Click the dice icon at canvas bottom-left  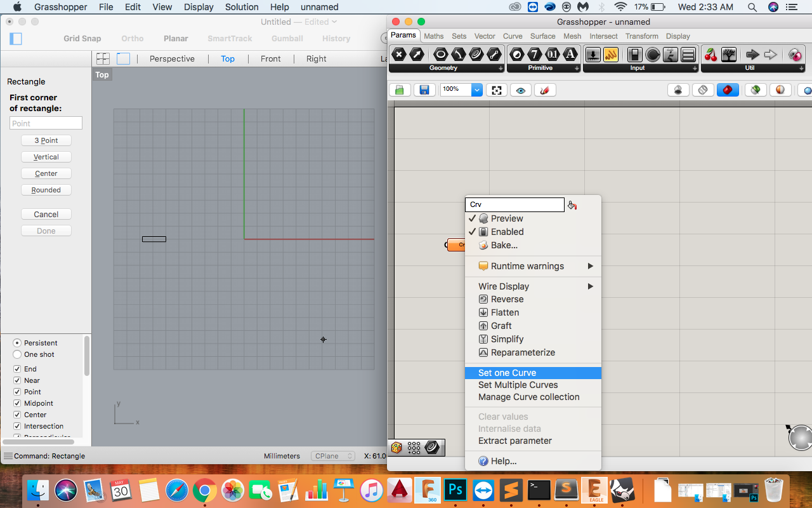(x=396, y=448)
